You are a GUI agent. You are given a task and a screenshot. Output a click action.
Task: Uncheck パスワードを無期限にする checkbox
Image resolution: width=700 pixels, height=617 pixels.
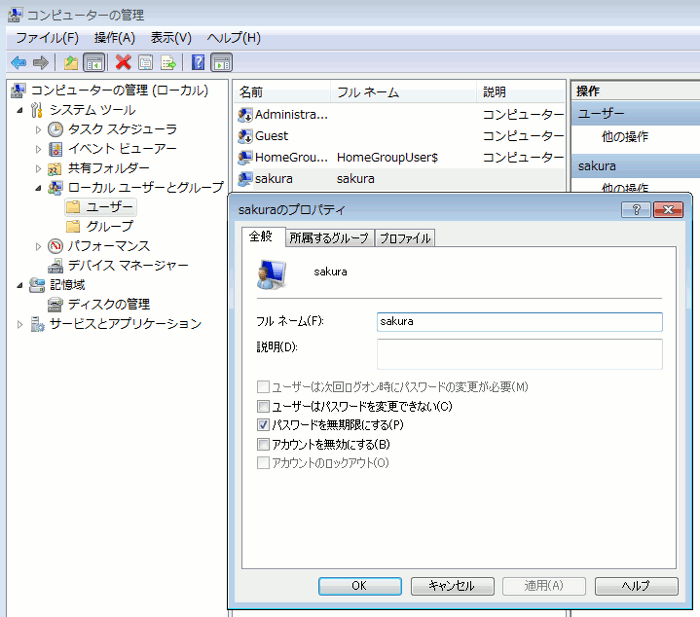click(x=263, y=425)
